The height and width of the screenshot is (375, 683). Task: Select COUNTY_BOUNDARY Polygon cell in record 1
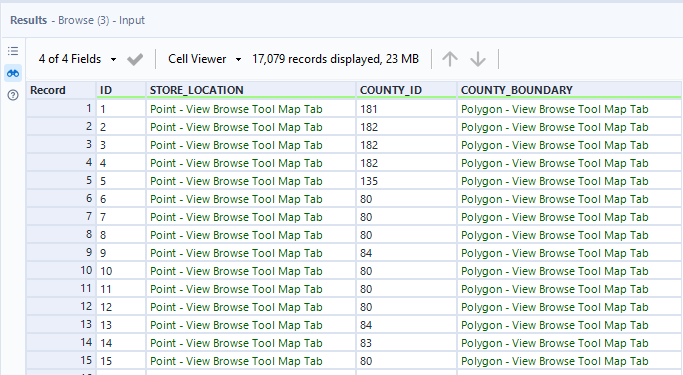pyautogui.click(x=569, y=109)
